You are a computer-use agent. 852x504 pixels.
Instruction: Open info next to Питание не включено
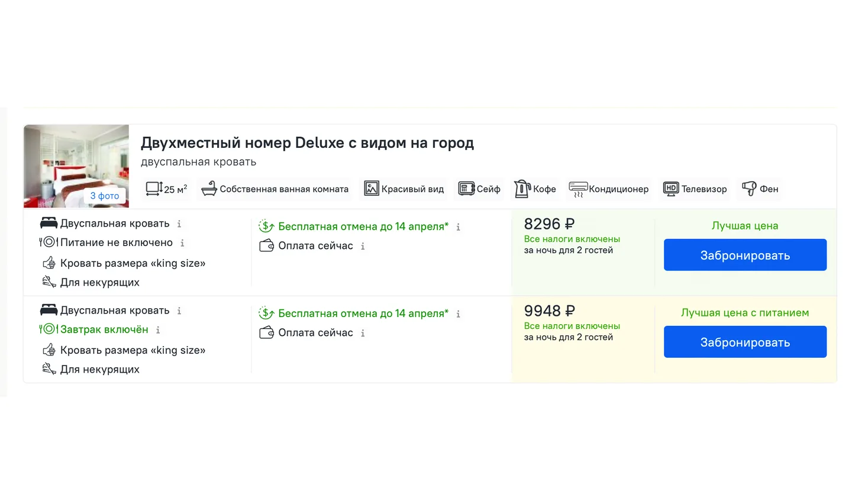pyautogui.click(x=182, y=243)
